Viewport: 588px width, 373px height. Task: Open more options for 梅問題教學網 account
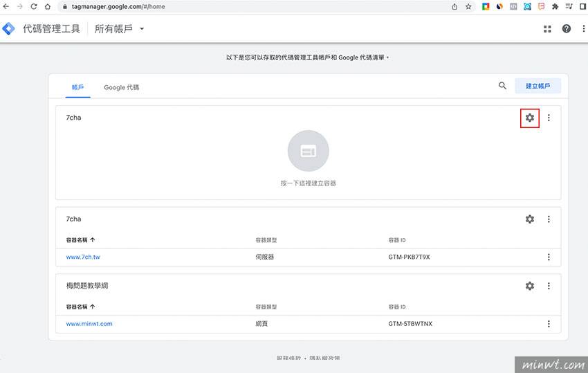click(549, 286)
